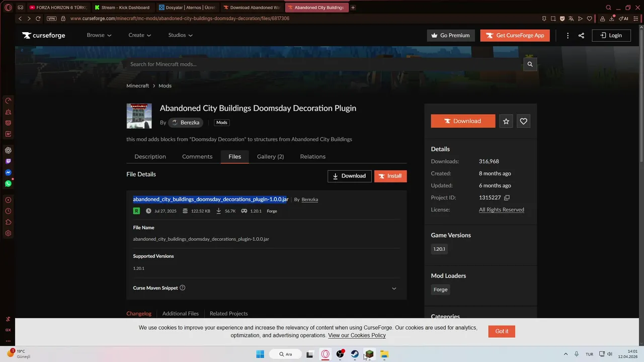
Task: Select the Changelog tab
Action: (x=139, y=313)
